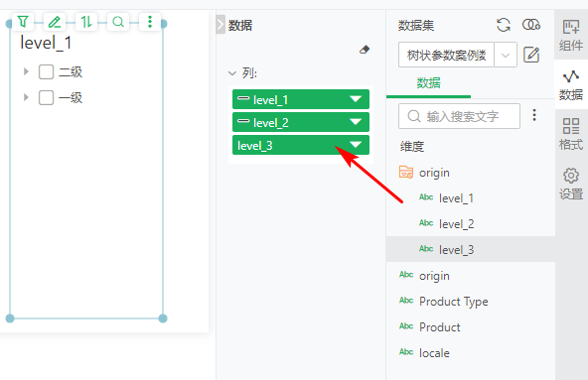Open the green three-dot menu on component
This screenshot has height=380, width=588.
(x=150, y=22)
